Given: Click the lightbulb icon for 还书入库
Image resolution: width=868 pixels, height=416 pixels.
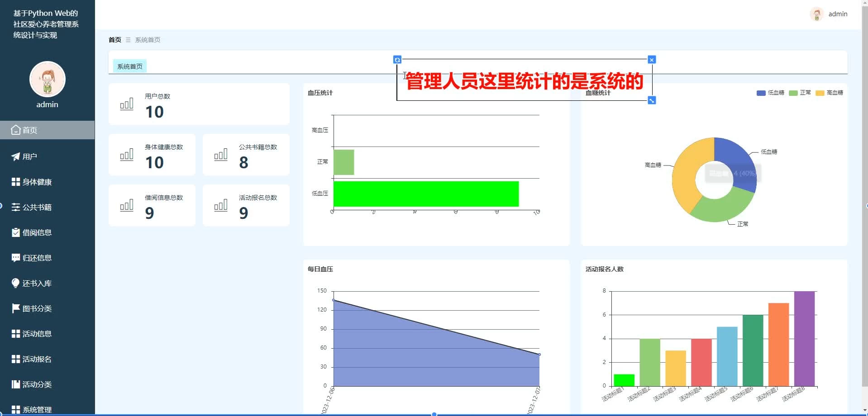Looking at the screenshot, I should pyautogui.click(x=16, y=283).
